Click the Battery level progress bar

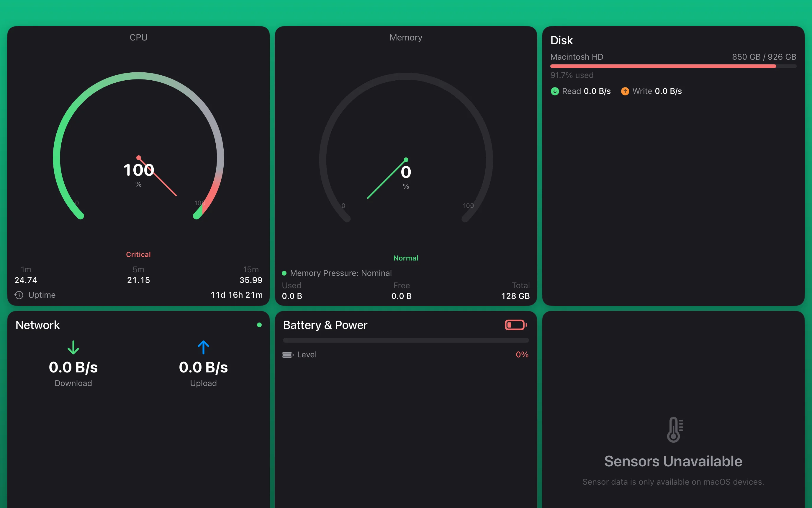(406, 340)
